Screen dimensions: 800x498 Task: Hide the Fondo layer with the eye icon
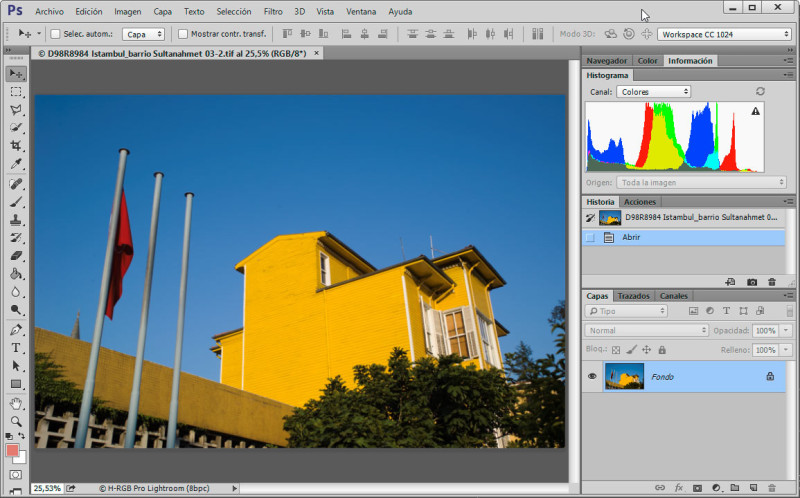[x=592, y=376]
